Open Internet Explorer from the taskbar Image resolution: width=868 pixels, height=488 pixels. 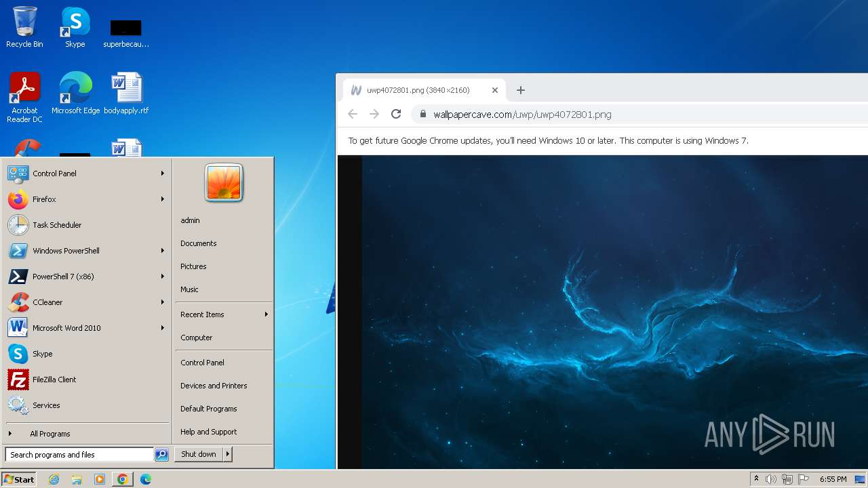[x=54, y=479]
